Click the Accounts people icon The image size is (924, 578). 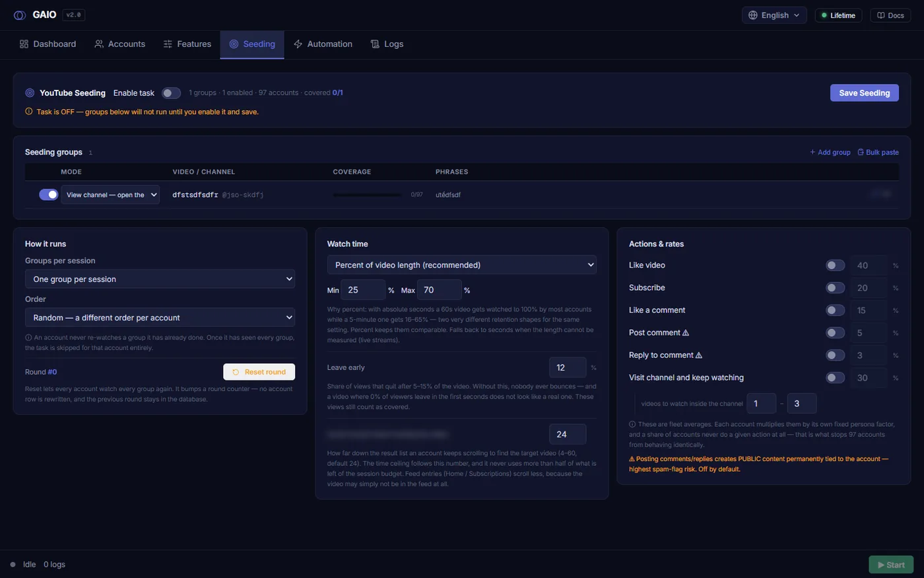click(99, 44)
